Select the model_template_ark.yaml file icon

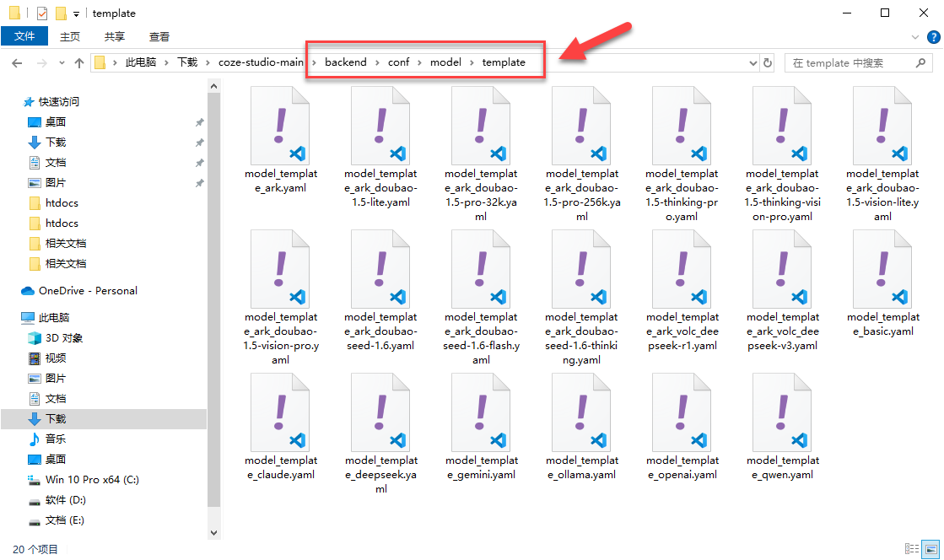tap(281, 125)
